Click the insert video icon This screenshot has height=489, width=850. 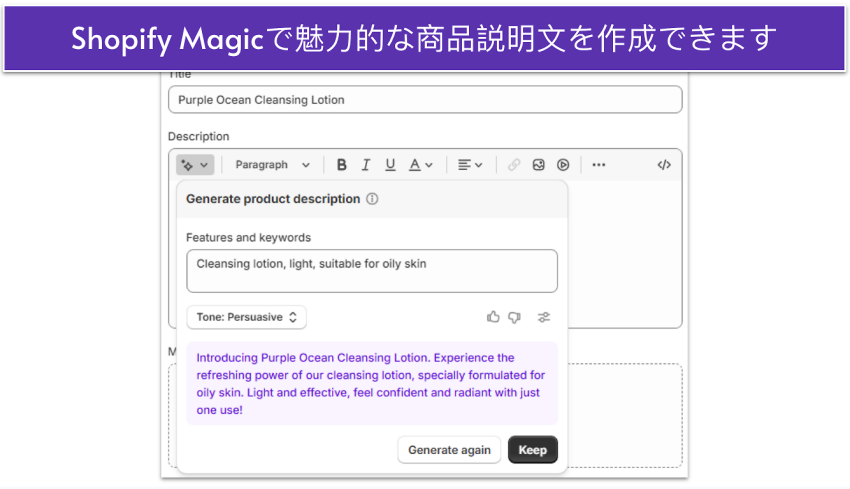pyautogui.click(x=563, y=165)
